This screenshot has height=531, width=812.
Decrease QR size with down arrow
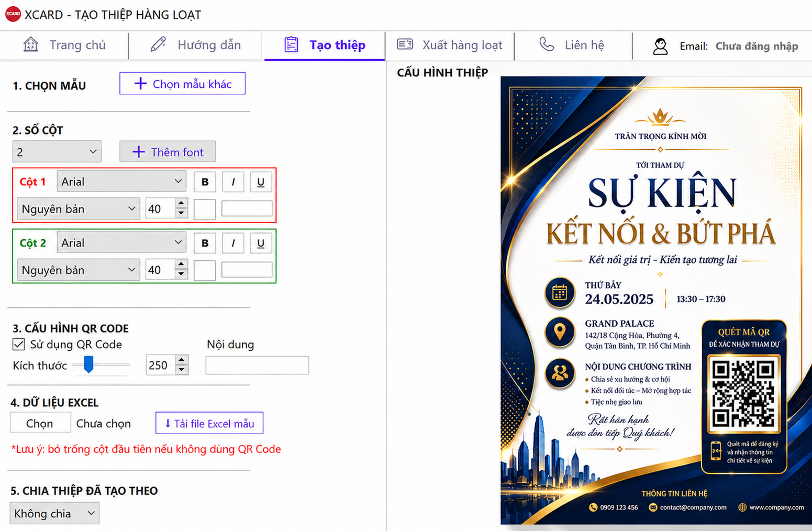[182, 370]
